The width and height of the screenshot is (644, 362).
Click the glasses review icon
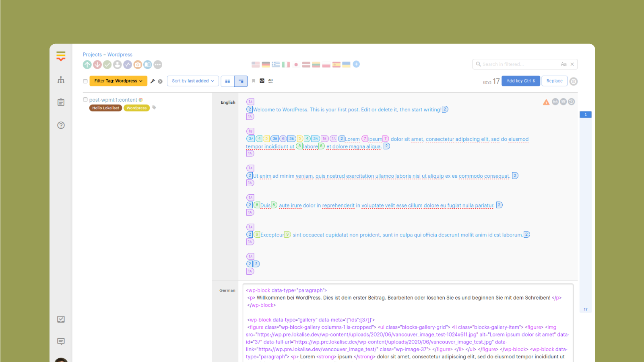click(x=555, y=102)
